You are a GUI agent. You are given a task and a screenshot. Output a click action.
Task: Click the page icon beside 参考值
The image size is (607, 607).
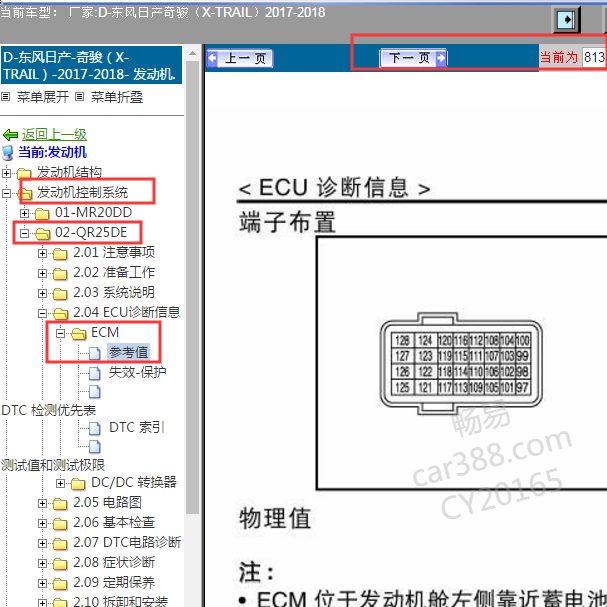point(95,353)
